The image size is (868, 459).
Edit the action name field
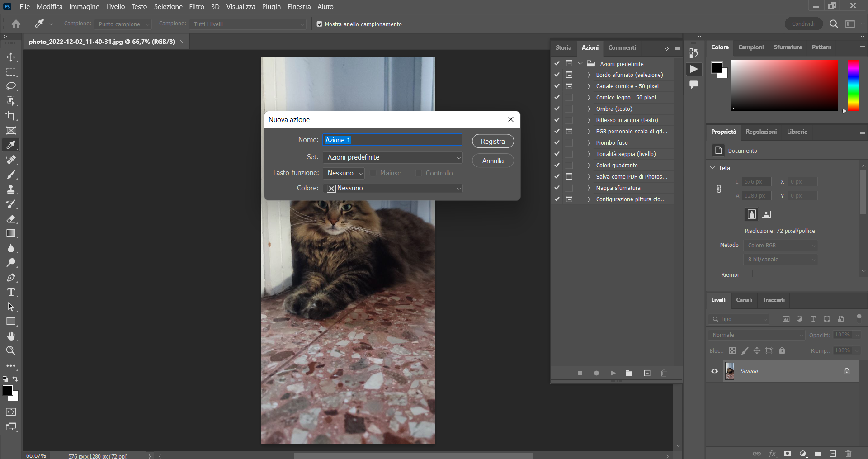click(392, 140)
